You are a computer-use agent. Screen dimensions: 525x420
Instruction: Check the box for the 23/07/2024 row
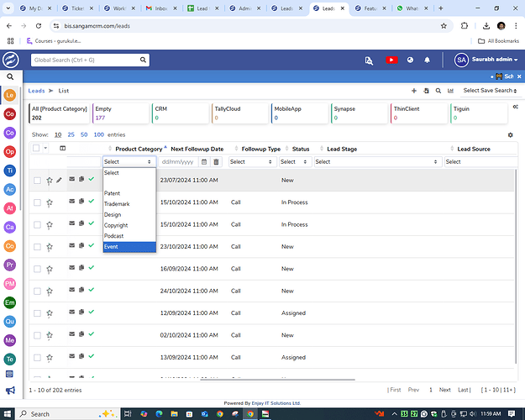coord(37,181)
